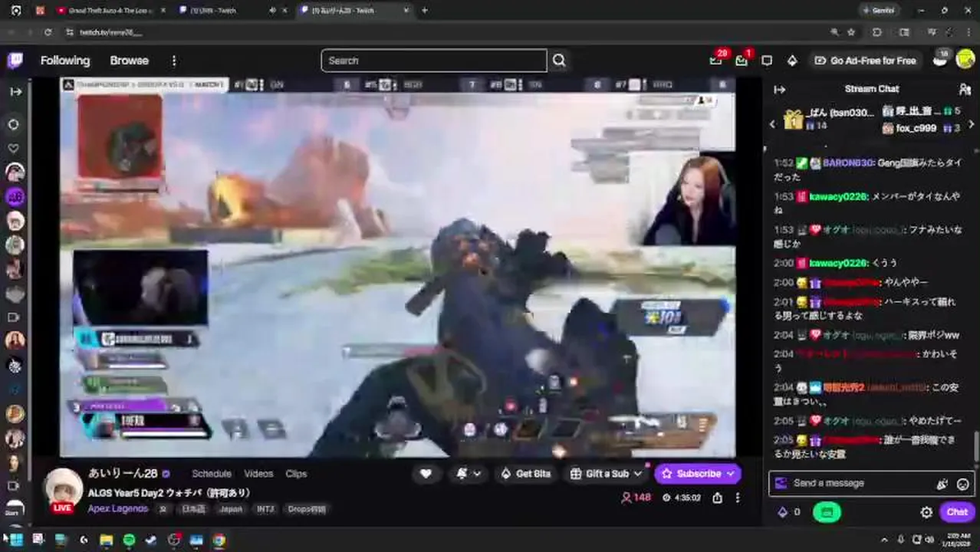The height and width of the screenshot is (552, 980).
Task: Click fox_c999 in the gift leaderboard
Action: (916, 129)
